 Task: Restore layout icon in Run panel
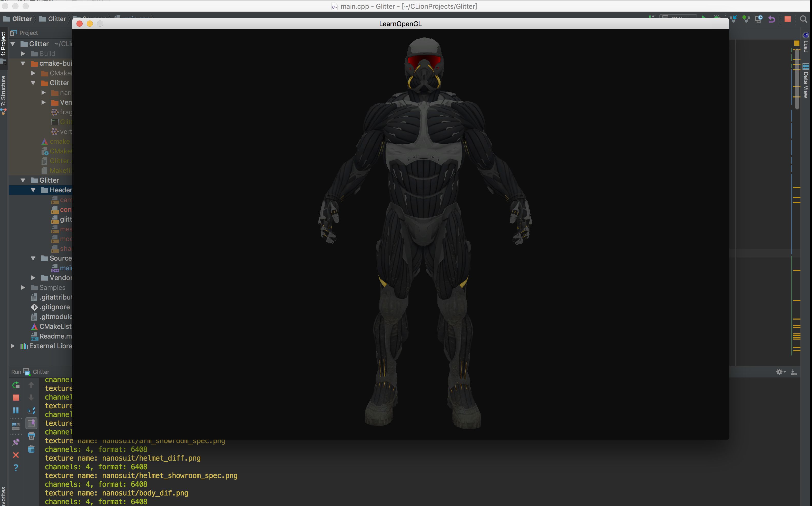(16, 426)
